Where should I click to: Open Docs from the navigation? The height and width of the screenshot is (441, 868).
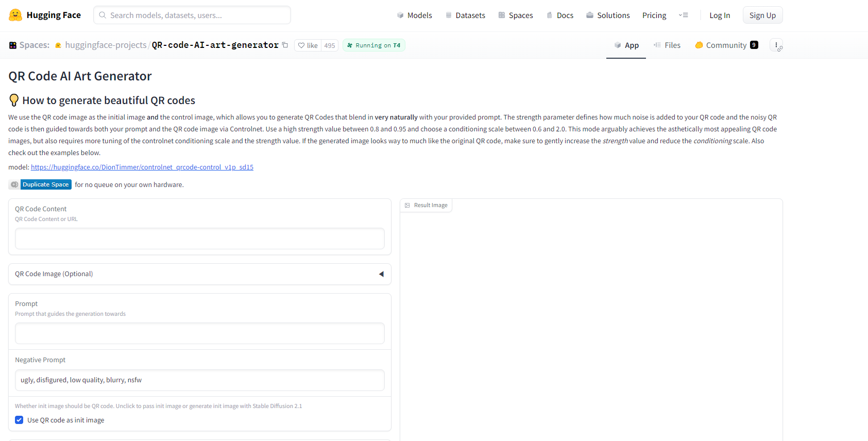click(x=560, y=15)
